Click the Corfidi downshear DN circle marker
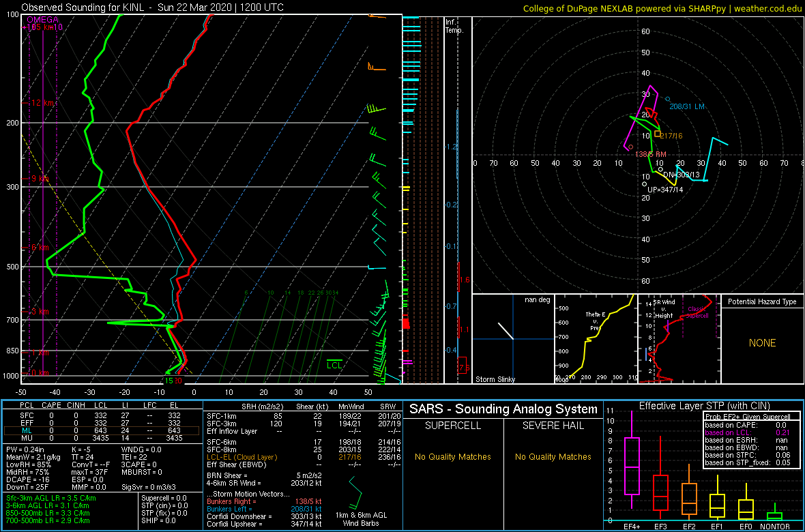Viewport: 805px width, 532px height. [661, 169]
